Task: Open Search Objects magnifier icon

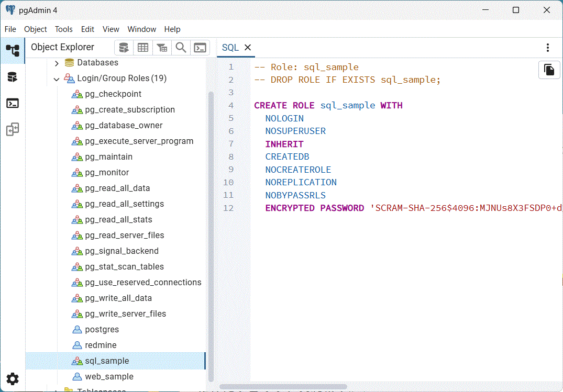Action: click(x=181, y=48)
